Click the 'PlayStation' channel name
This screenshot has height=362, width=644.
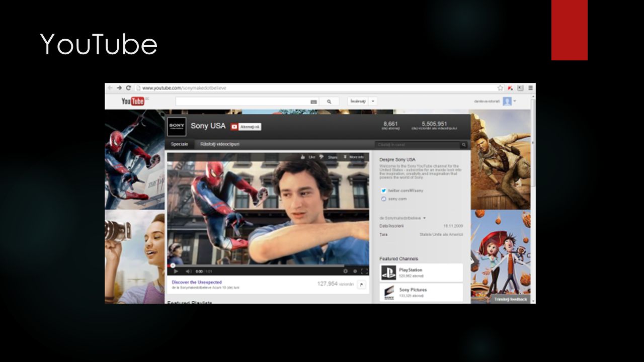411,270
